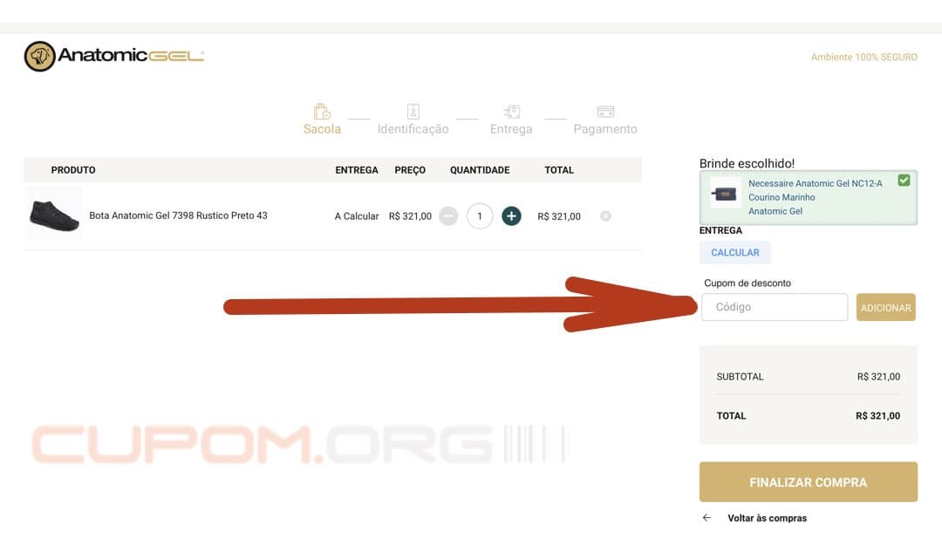Click Finalizar Compra button
The height and width of the screenshot is (560, 942).
click(808, 482)
